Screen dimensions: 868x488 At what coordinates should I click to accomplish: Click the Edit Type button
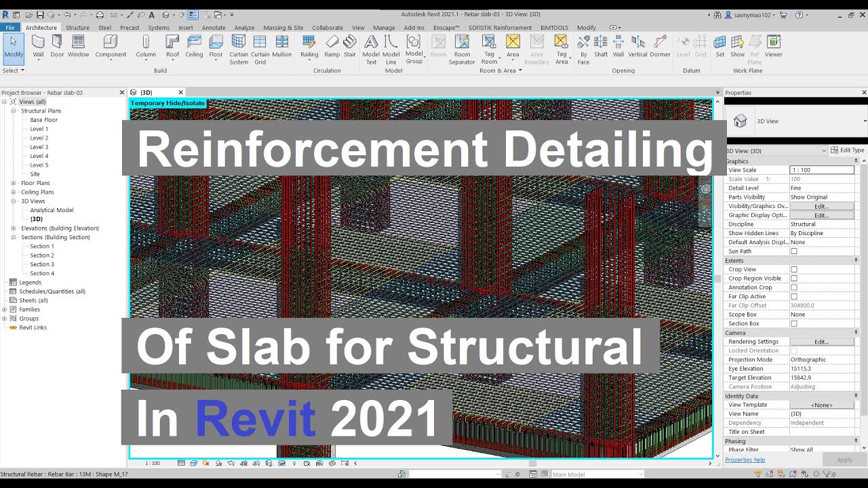point(848,150)
